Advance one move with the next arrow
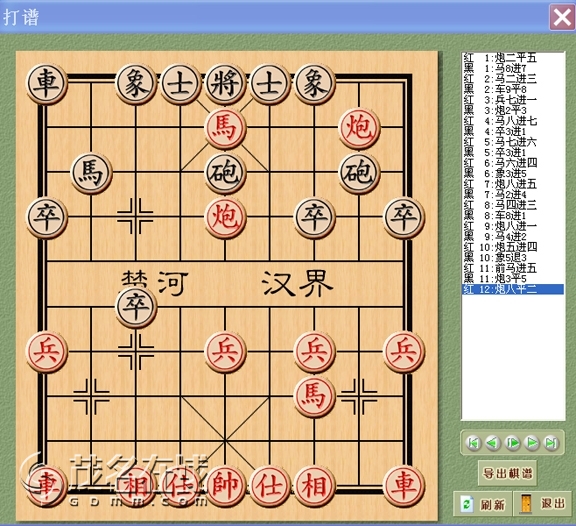This screenshot has width=576, height=526. 532,443
